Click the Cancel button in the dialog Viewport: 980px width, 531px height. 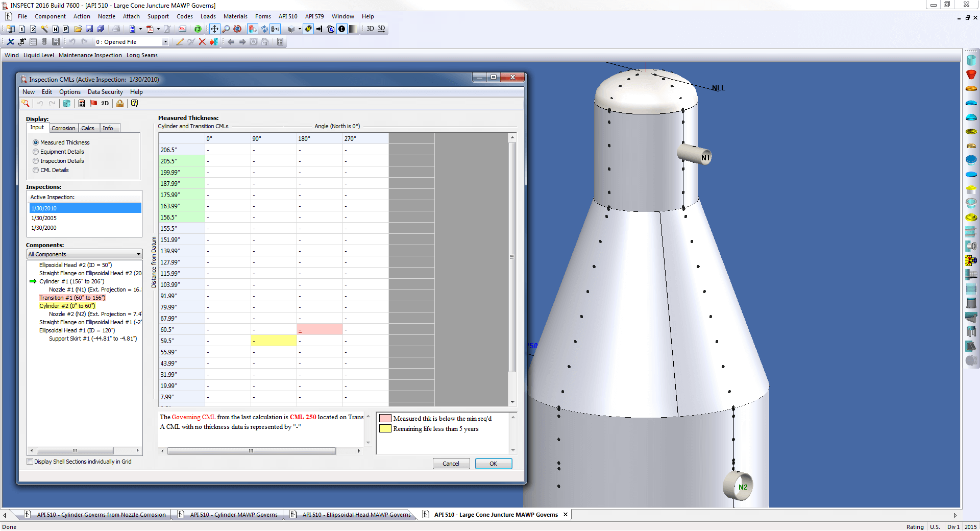tap(451, 464)
